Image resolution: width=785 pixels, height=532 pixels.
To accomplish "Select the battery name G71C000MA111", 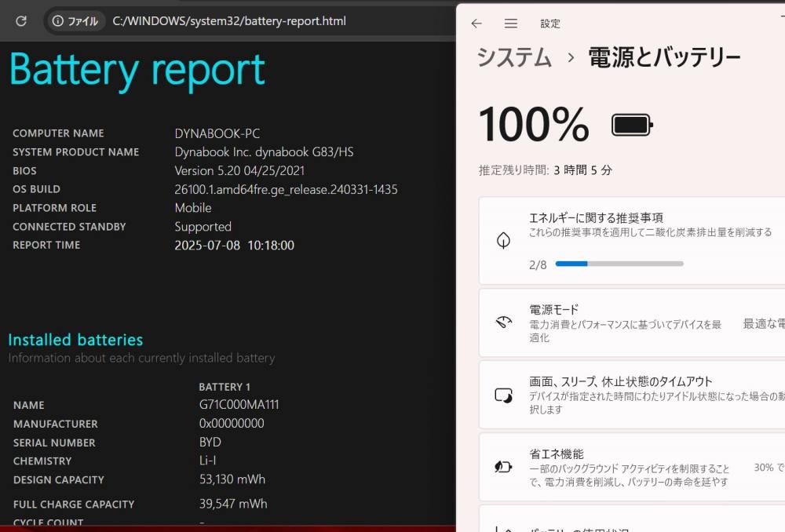I will point(239,404).
